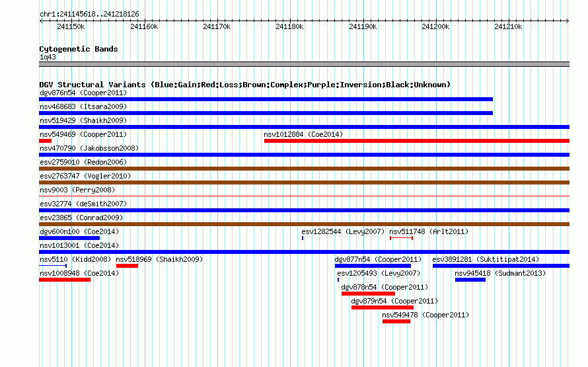Click the esv1282544 (Levy2007) label
The width and height of the screenshot is (588, 367).
343,231
